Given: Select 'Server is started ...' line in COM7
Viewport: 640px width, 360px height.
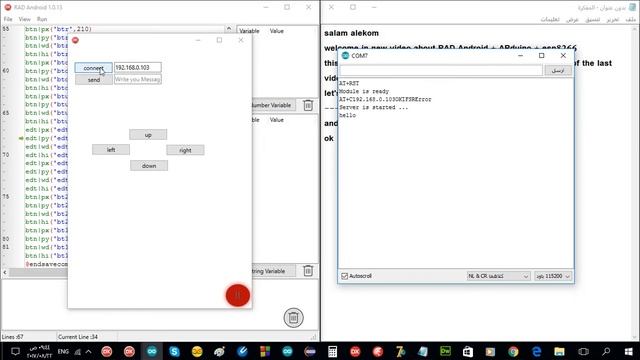Looking at the screenshot, I should click(x=373, y=107).
